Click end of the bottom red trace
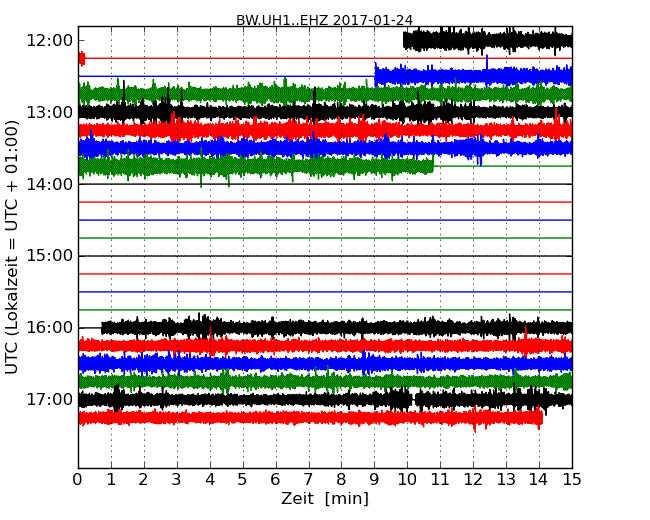Image resolution: width=650 pixels, height=520 pixels. pyautogui.click(x=541, y=417)
